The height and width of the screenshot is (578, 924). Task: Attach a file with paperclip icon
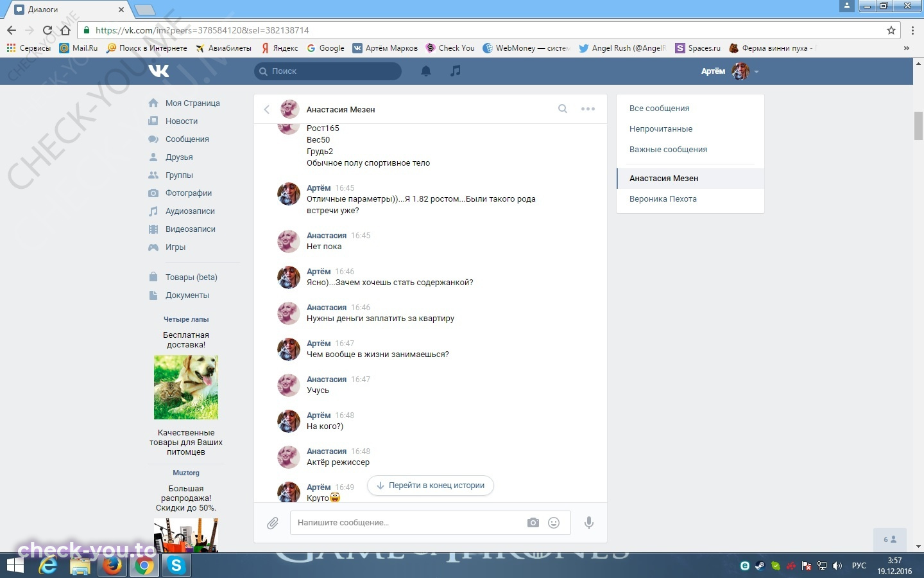(x=273, y=523)
